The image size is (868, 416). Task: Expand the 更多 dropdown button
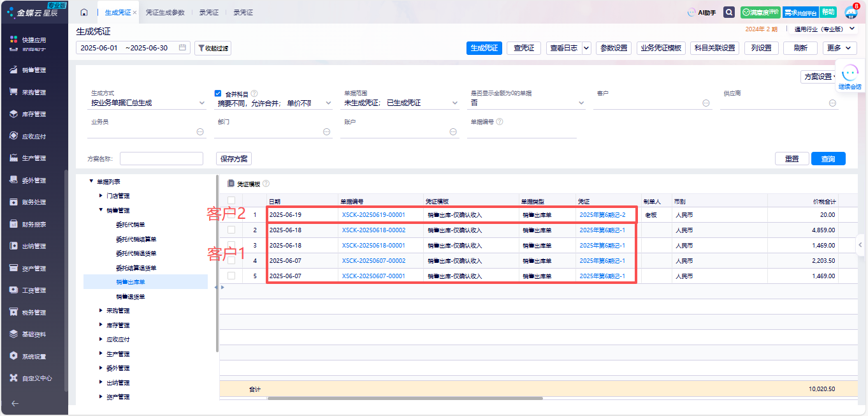(x=839, y=48)
